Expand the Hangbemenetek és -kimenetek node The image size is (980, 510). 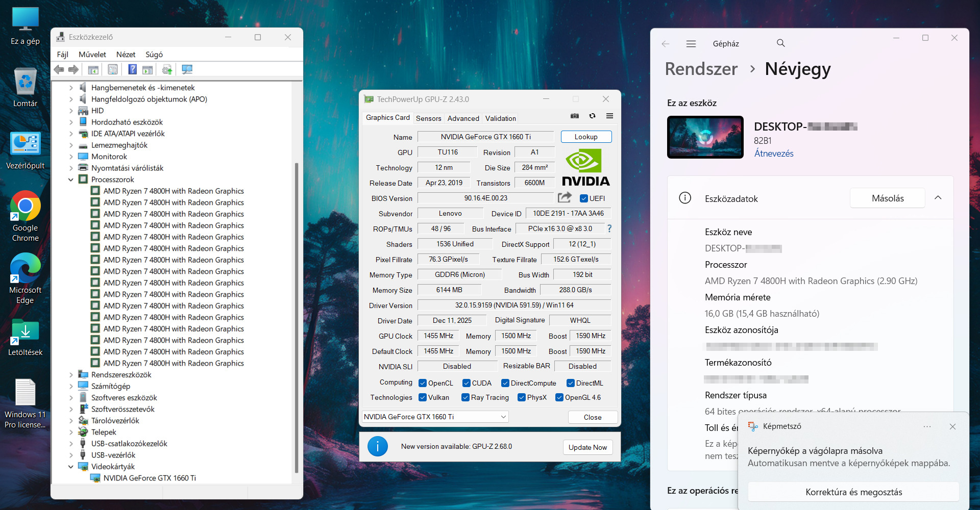click(x=71, y=88)
